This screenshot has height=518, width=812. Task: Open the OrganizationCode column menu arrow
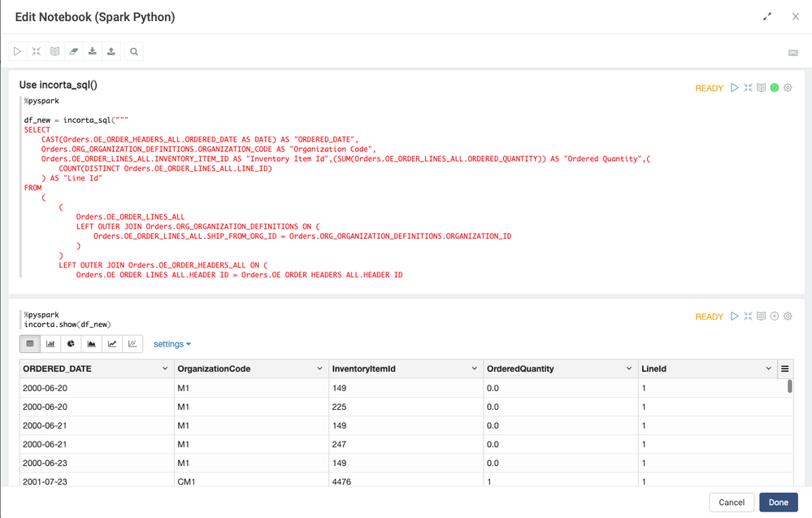click(319, 368)
